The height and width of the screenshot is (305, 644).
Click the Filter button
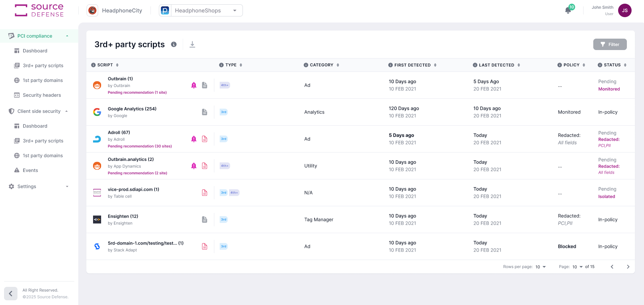click(x=610, y=44)
